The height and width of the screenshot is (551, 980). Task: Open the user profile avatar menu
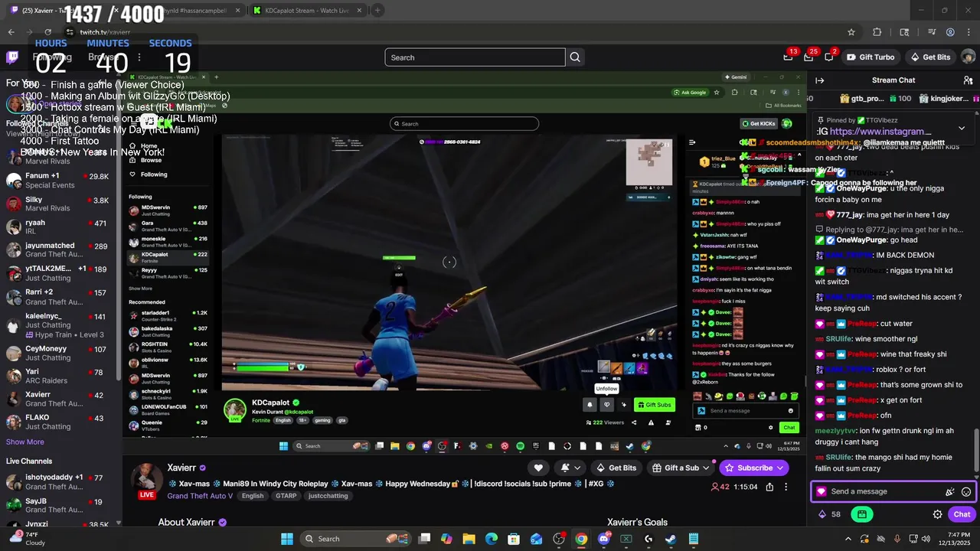coord(968,57)
